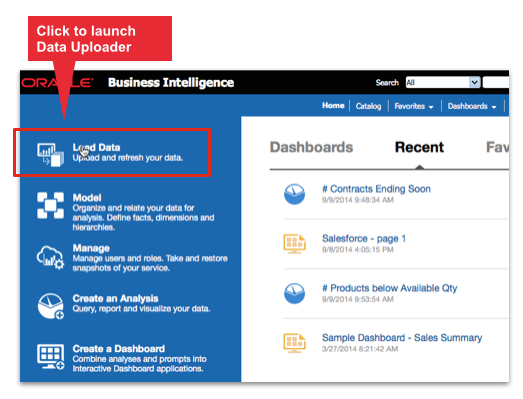Click dashboard icon beside Salesforce - page 1
Screen dimensions: 523x399
pos(294,244)
